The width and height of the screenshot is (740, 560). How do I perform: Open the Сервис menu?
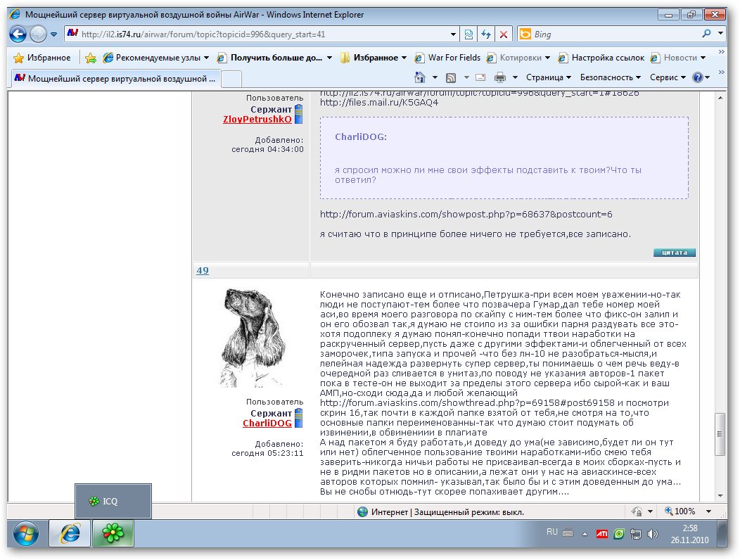coord(668,77)
